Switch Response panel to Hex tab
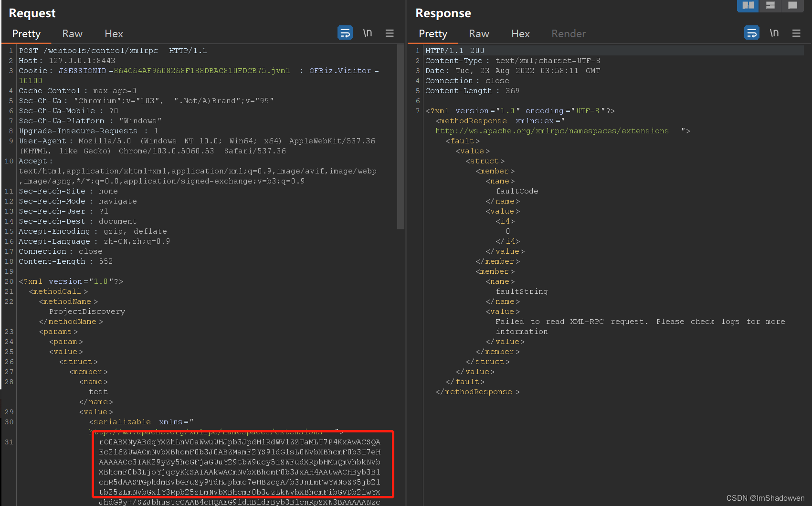This screenshot has height=506, width=812. (520, 34)
